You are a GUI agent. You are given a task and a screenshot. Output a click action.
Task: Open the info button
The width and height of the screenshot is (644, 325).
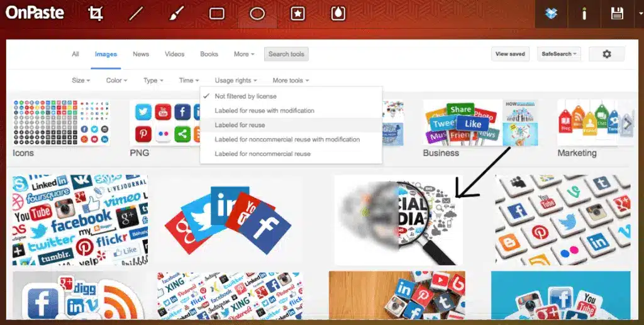(x=584, y=14)
